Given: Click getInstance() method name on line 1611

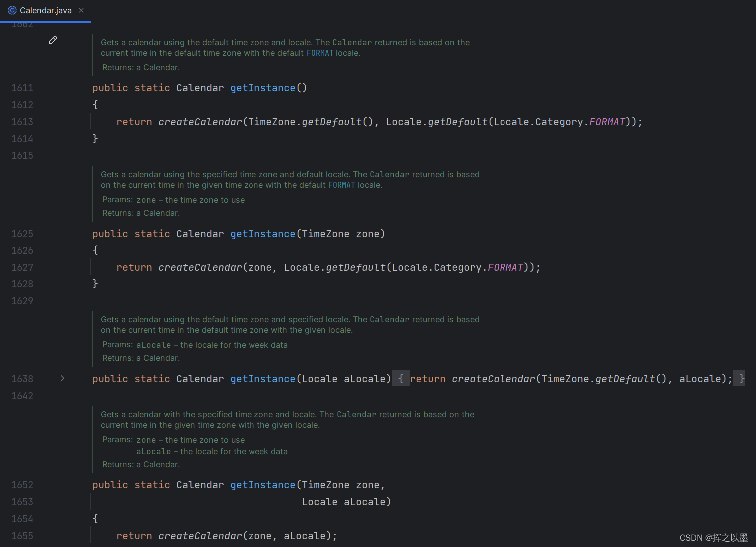Looking at the screenshot, I should pos(263,88).
